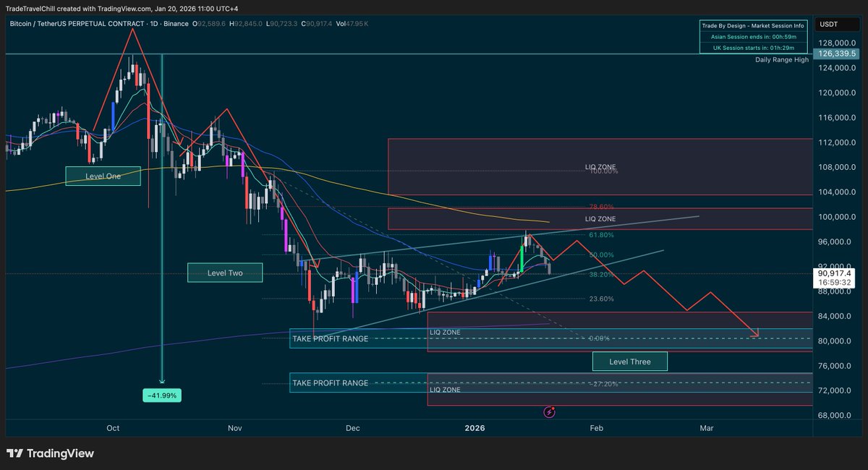Image resolution: width=868 pixels, height=470 pixels.
Task: Click the Trade By Design Market Session Info header
Action: click(752, 25)
